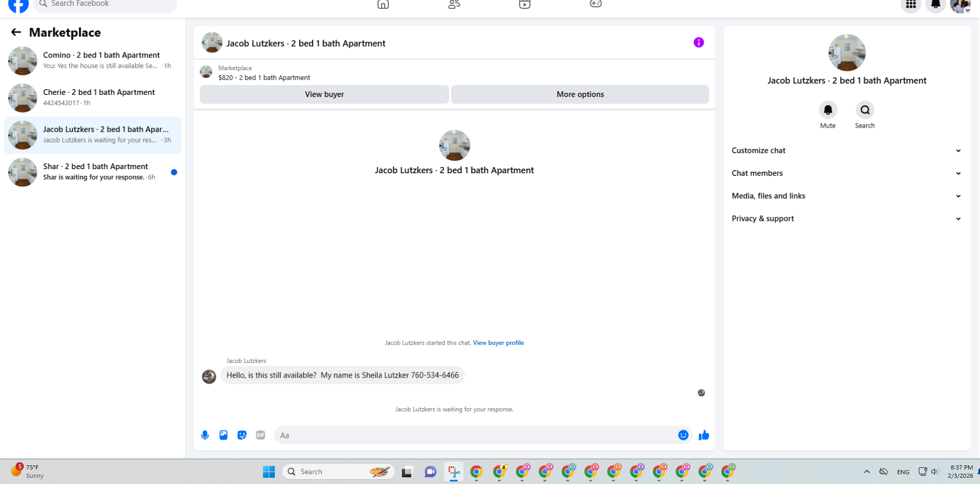
Task: Click the back arrow next to Marketplace
Action: (16, 32)
